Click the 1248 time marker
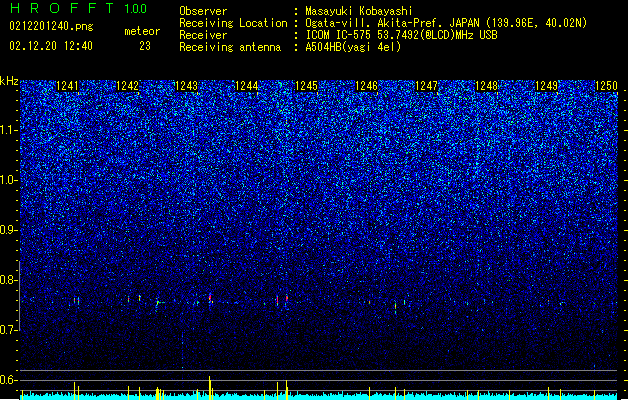 (x=486, y=86)
